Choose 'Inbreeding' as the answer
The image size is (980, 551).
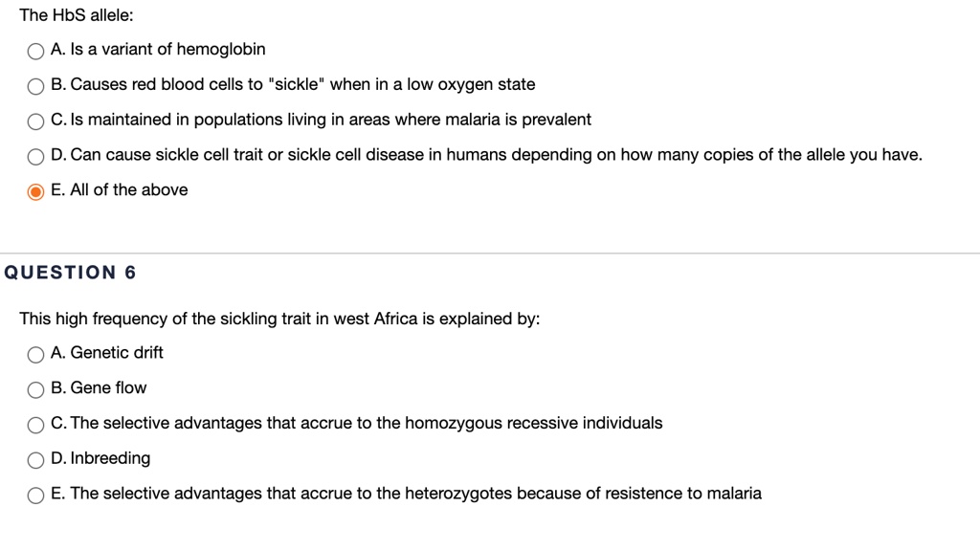click(x=35, y=459)
